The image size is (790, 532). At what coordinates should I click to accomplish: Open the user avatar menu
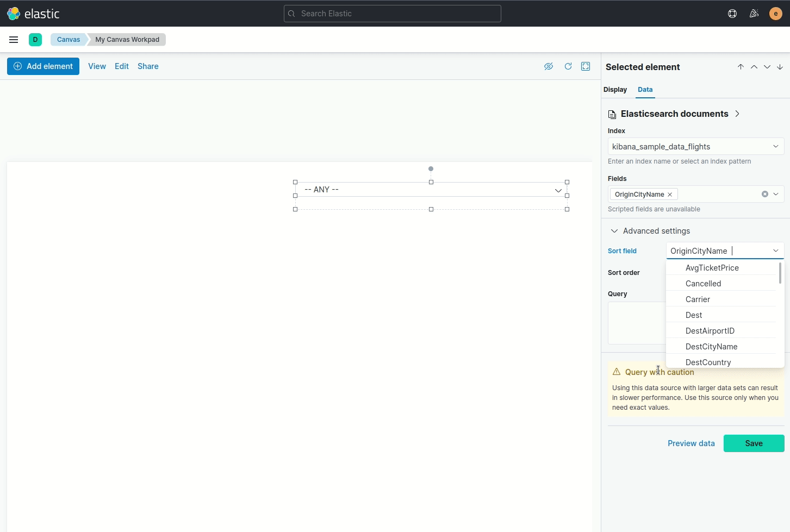click(x=776, y=14)
